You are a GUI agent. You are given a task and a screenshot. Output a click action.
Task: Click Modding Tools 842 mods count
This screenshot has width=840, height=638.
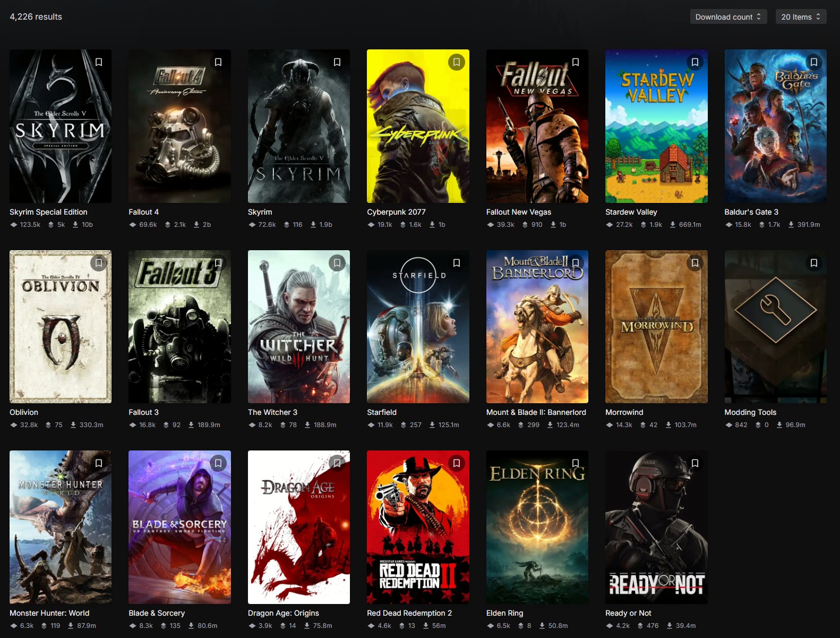click(736, 425)
